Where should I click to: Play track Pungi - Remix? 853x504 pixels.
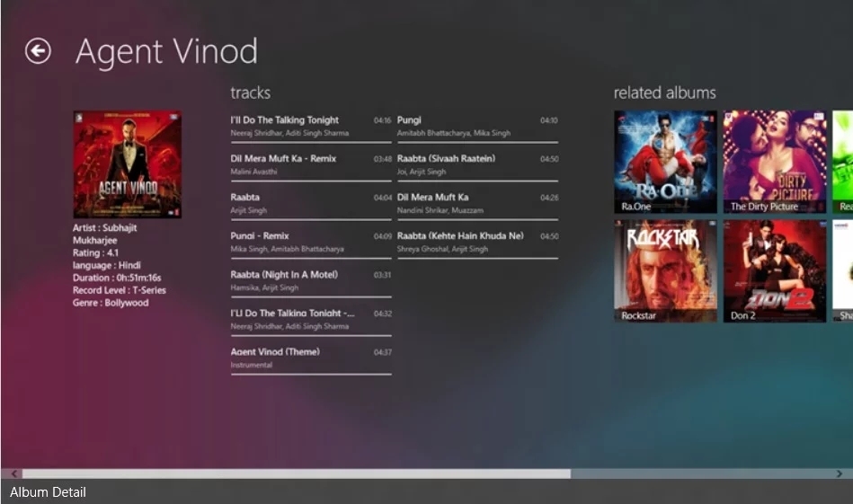click(x=311, y=243)
